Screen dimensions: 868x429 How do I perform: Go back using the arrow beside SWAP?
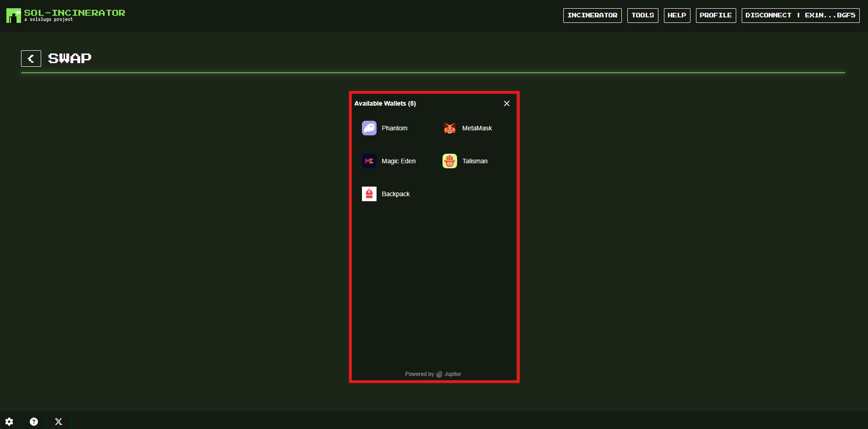[31, 59]
